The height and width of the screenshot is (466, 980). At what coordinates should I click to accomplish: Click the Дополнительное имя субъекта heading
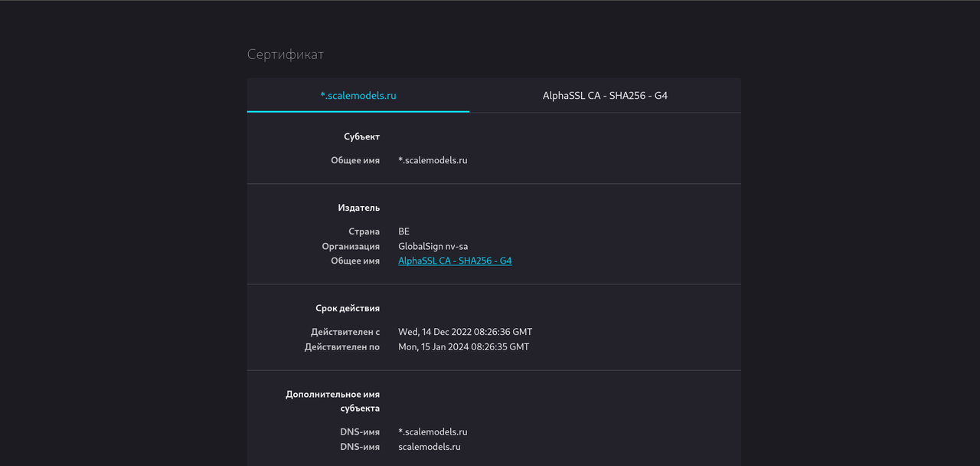[333, 401]
